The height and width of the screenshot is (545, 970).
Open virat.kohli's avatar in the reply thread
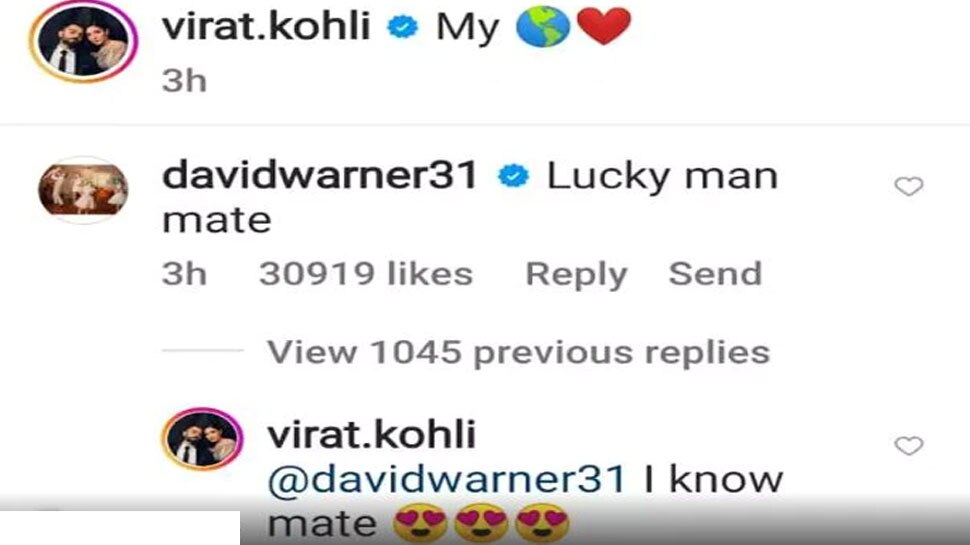202,439
